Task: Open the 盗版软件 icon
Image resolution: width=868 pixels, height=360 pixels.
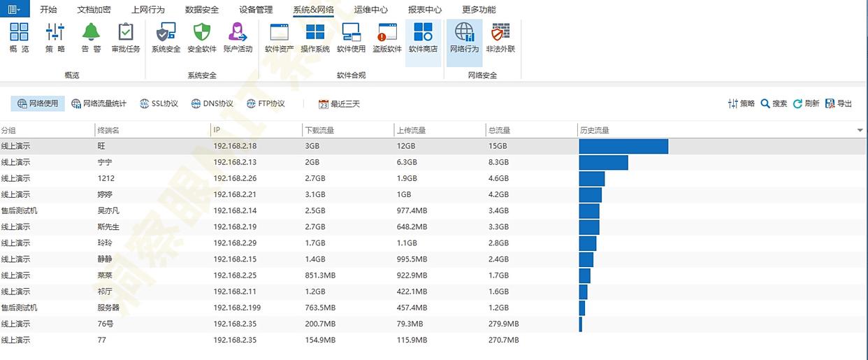Action: (386, 38)
